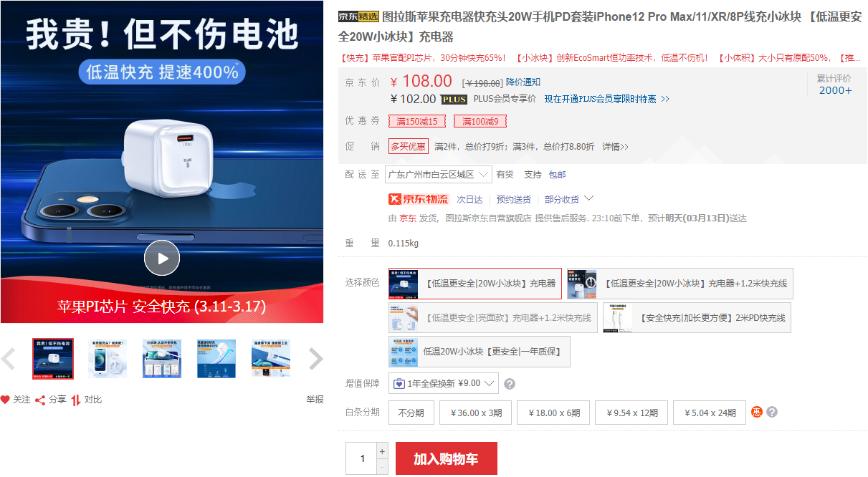
Task: Click the help icon beside installment options
Action: 772,413
